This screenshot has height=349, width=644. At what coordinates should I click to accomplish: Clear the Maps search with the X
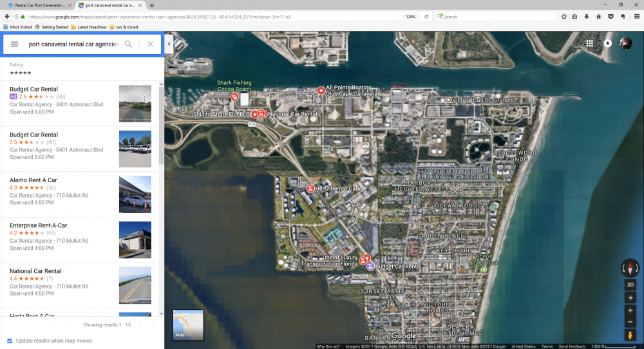(150, 44)
